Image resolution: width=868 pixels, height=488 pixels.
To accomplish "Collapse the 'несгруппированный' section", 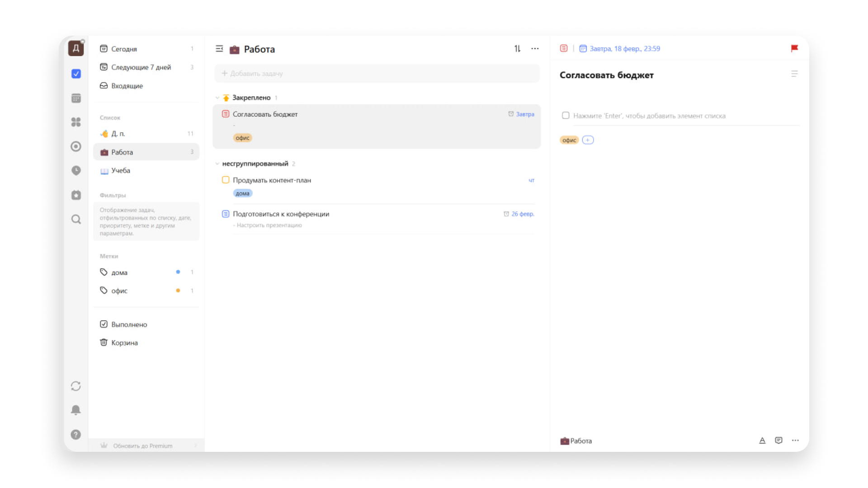I will 217,164.
